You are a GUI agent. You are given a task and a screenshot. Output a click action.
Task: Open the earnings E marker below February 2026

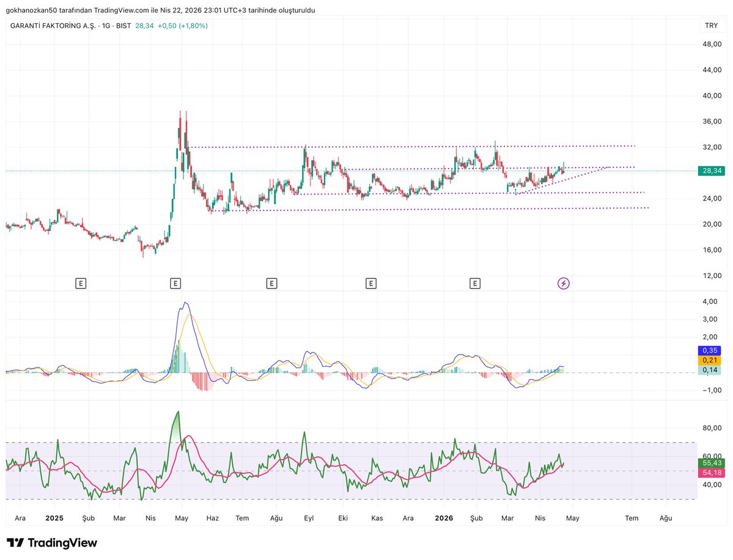point(475,283)
